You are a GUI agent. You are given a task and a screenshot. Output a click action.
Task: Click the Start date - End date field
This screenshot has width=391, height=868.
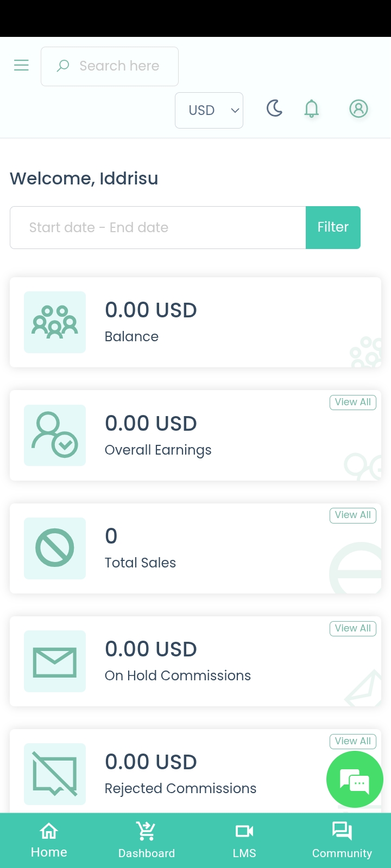click(157, 227)
